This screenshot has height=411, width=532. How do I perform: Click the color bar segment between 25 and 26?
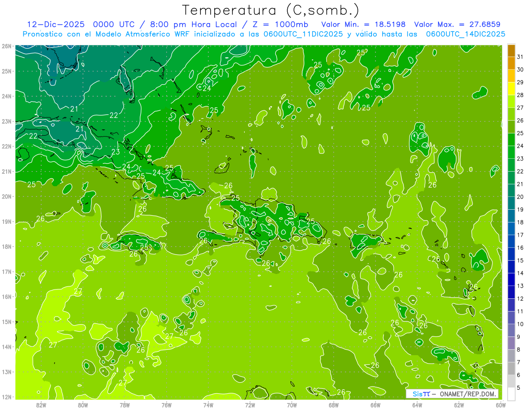(511, 127)
